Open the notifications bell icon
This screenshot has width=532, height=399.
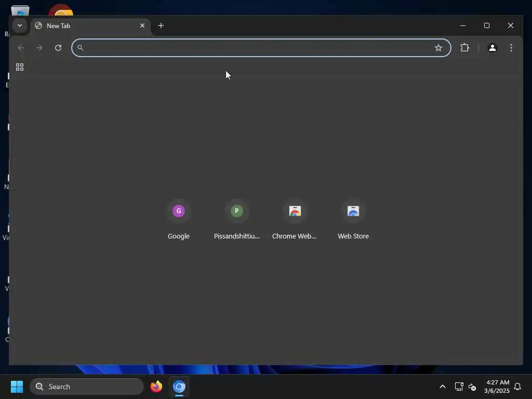pyautogui.click(x=517, y=387)
